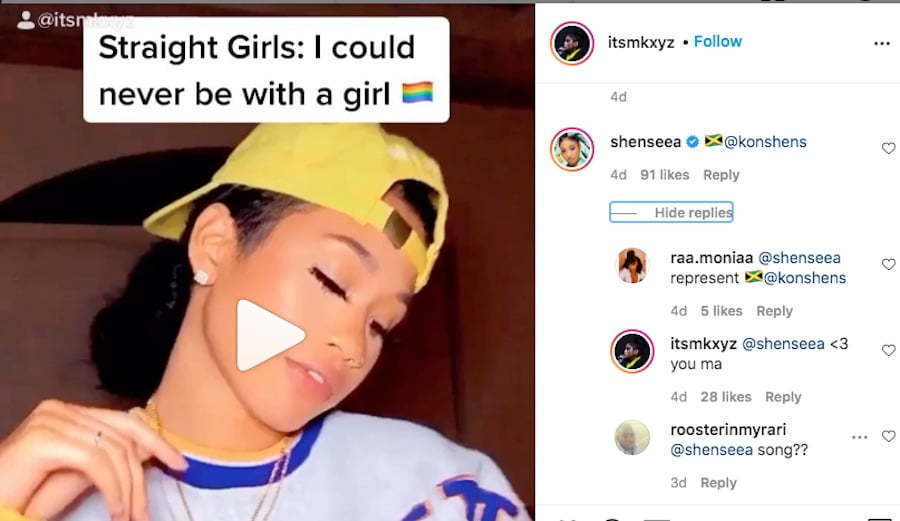The width and height of the screenshot is (900, 521).
Task: Like itsmkxyz's reply with the heart icon
Action: [x=888, y=350]
